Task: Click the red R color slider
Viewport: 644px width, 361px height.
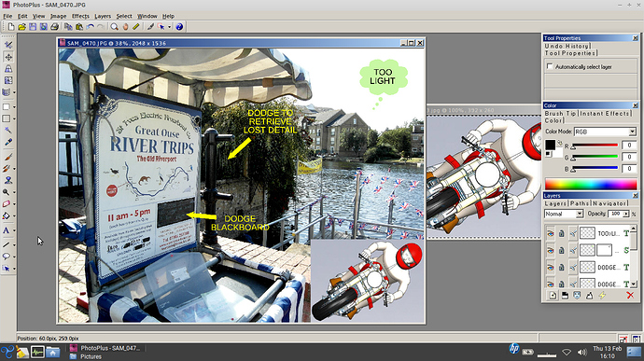Action: (x=595, y=146)
